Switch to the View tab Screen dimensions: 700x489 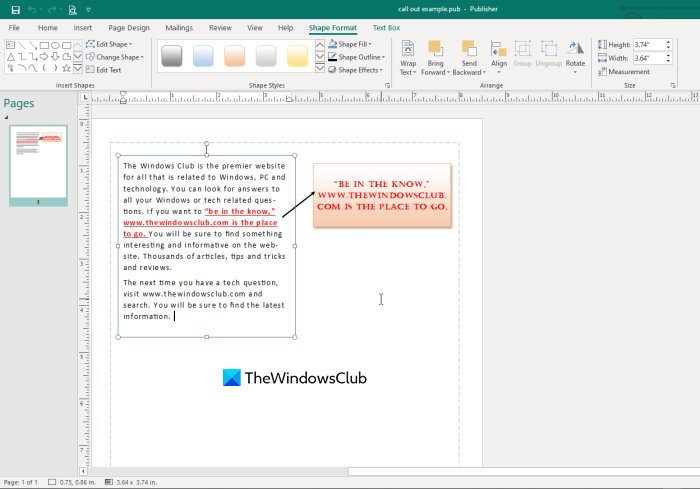click(x=255, y=28)
